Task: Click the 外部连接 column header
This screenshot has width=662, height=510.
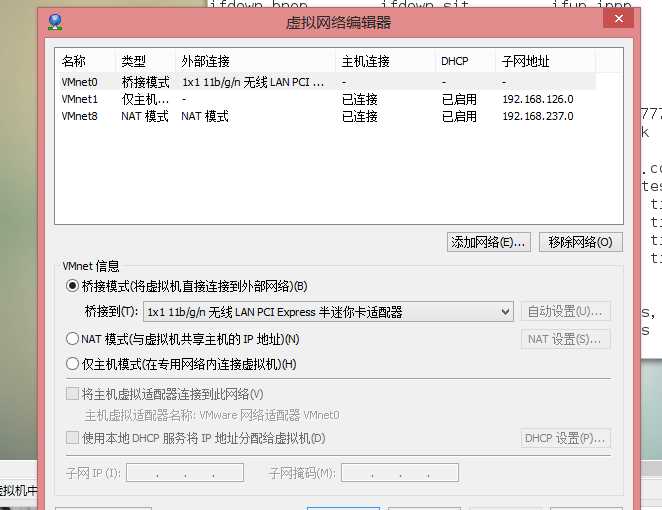Action: point(256,62)
